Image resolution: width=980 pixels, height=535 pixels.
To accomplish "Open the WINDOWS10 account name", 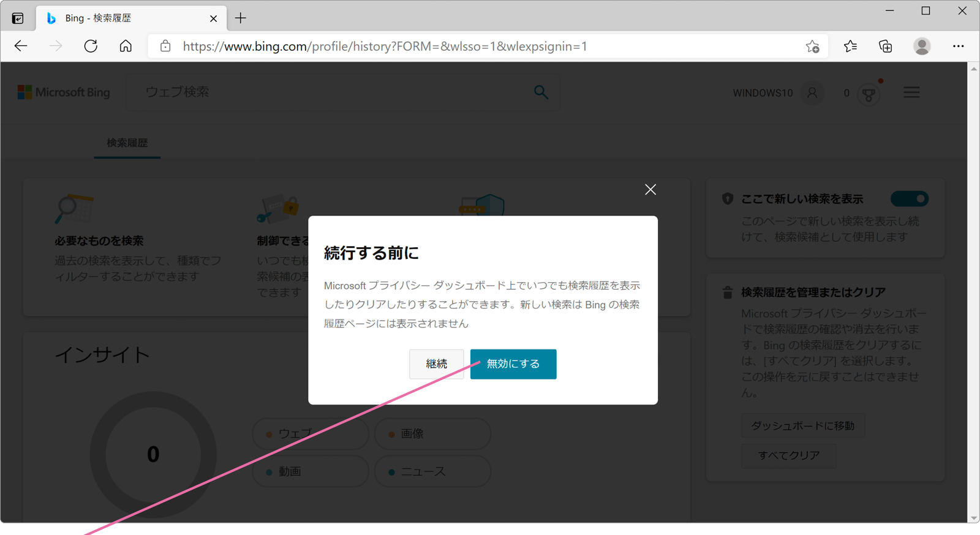I will pyautogui.click(x=763, y=93).
